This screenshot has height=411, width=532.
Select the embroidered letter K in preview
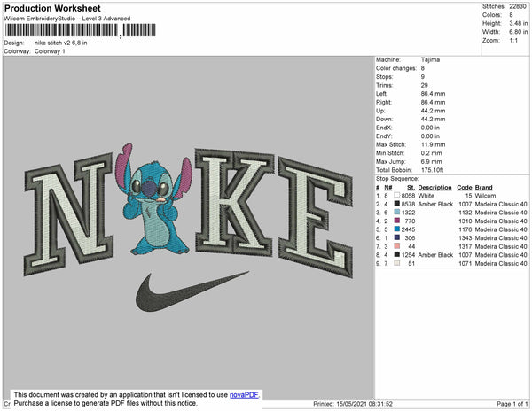click(x=234, y=202)
